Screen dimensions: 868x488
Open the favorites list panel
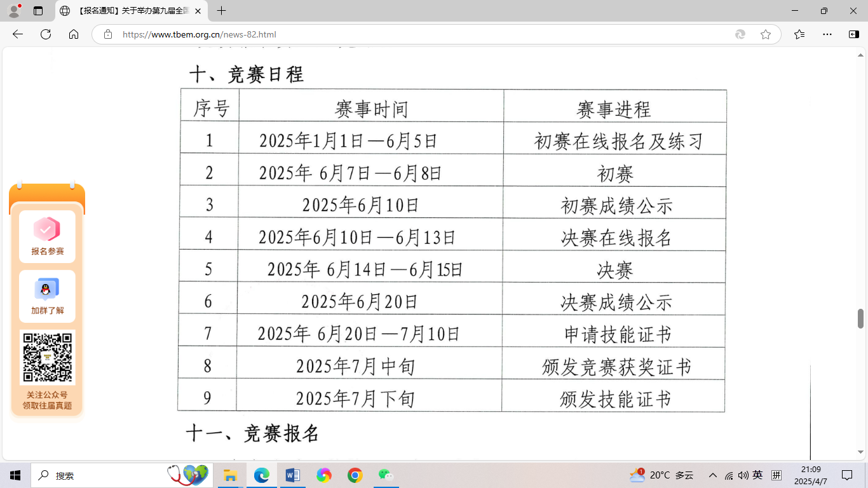point(799,34)
